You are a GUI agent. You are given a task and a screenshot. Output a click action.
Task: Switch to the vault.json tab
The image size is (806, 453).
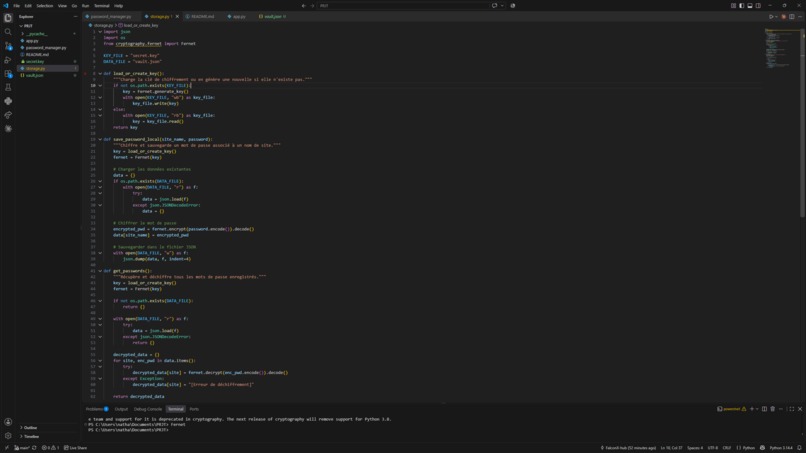[x=272, y=16]
